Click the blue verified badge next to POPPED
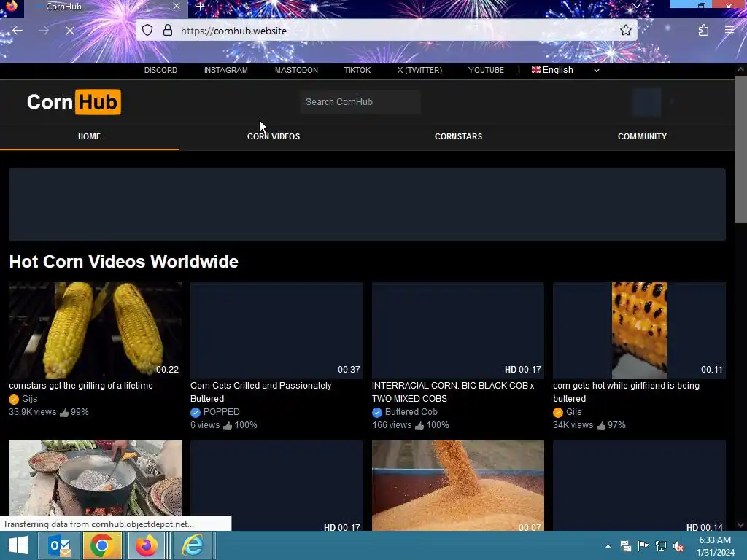The height and width of the screenshot is (560, 747). coord(196,413)
